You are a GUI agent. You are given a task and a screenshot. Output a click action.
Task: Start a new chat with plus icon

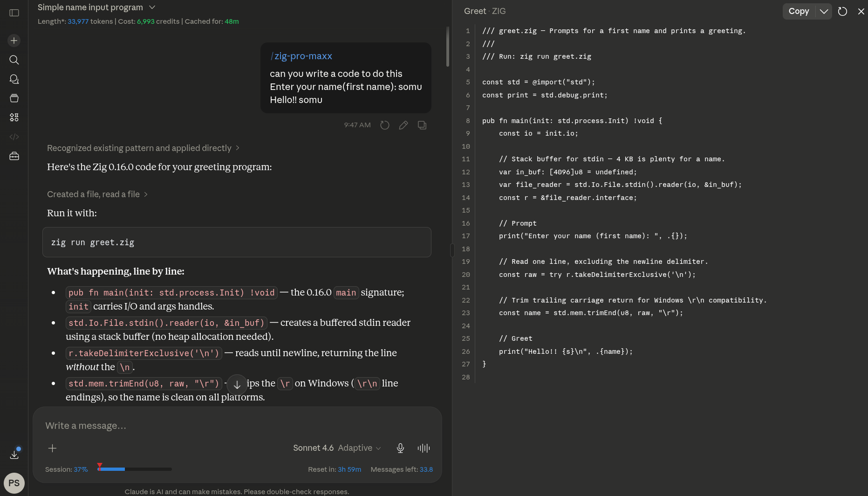14,41
